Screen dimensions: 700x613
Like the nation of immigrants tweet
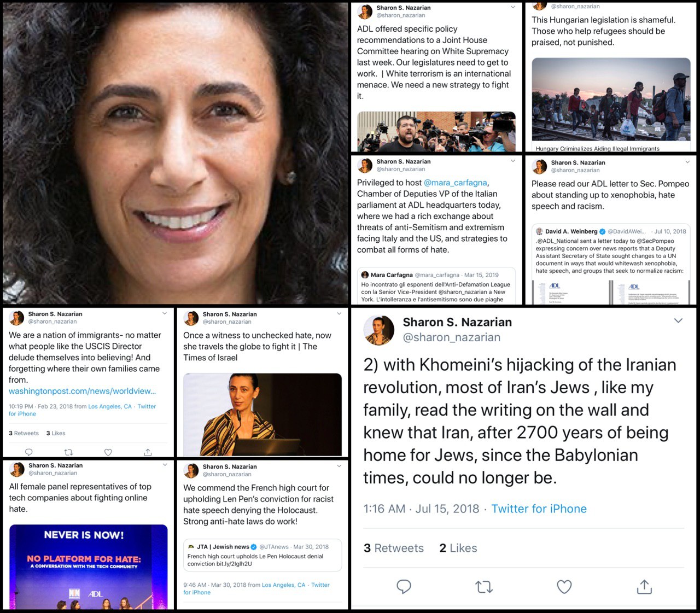coord(108,452)
